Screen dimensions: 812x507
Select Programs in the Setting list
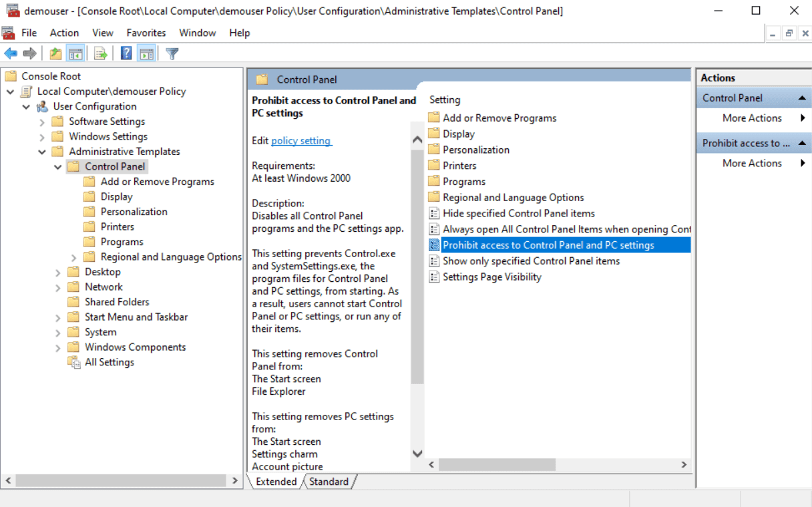[464, 182]
